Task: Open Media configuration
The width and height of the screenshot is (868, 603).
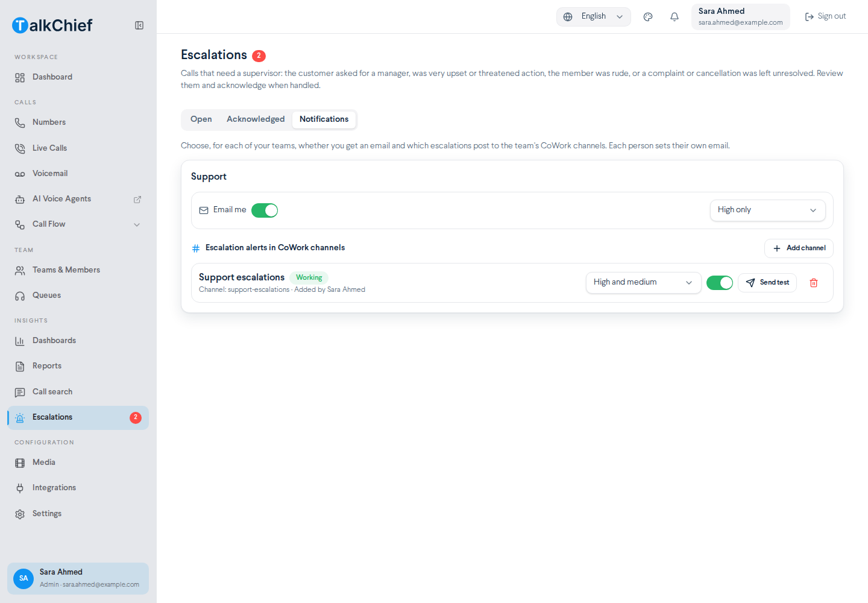Action: [78, 463]
